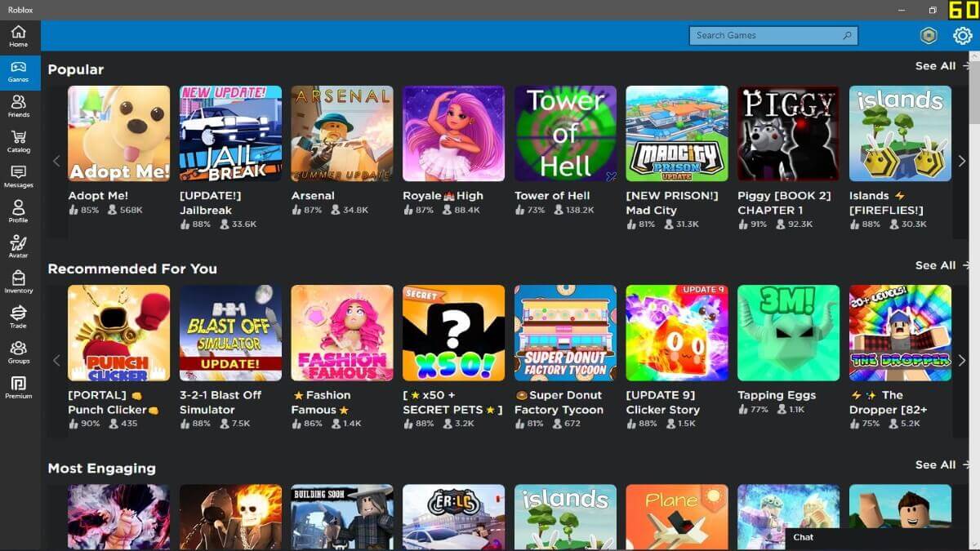Click the '[UPDATE 9] Clicker Story' title
The width and height of the screenshot is (980, 551).
[662, 402]
